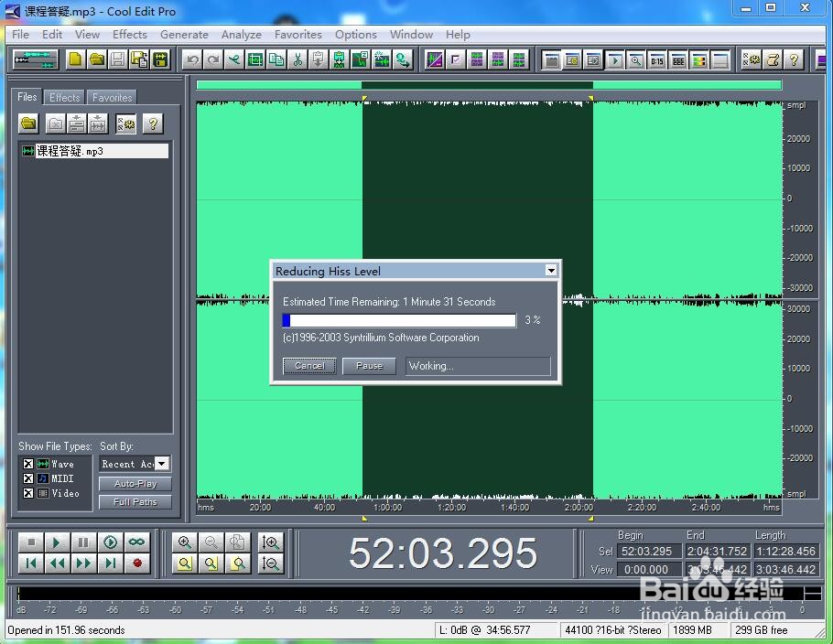833x644 pixels.
Task: Click Zoom out full document icon
Action: pos(237,542)
